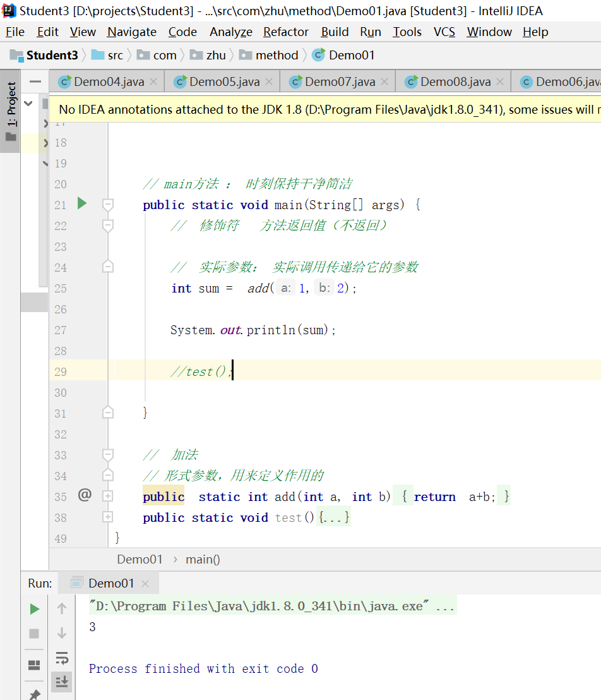Open the VCS menu

coord(444,32)
